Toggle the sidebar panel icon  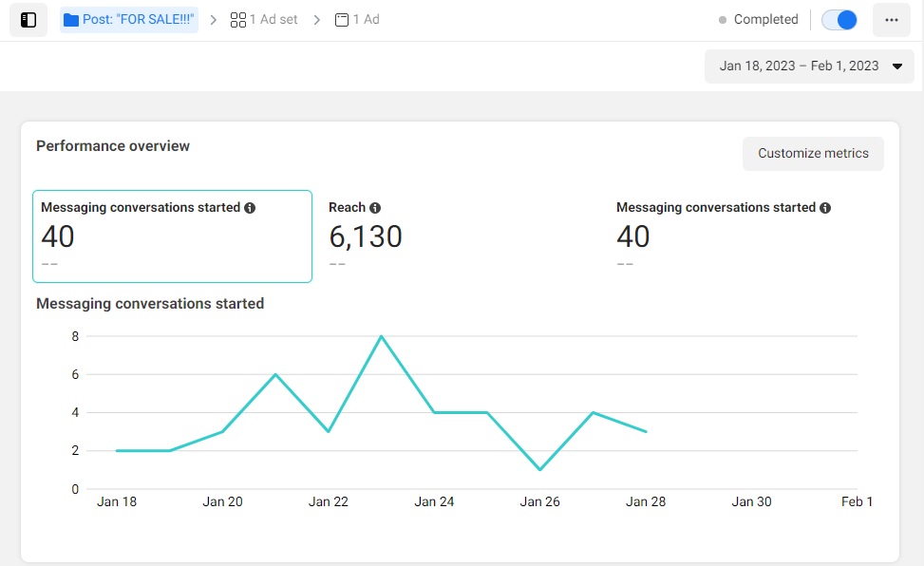tap(28, 20)
